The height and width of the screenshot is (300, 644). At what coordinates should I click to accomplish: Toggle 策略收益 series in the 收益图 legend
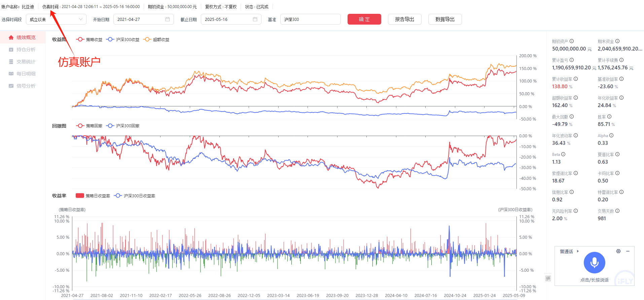90,40
